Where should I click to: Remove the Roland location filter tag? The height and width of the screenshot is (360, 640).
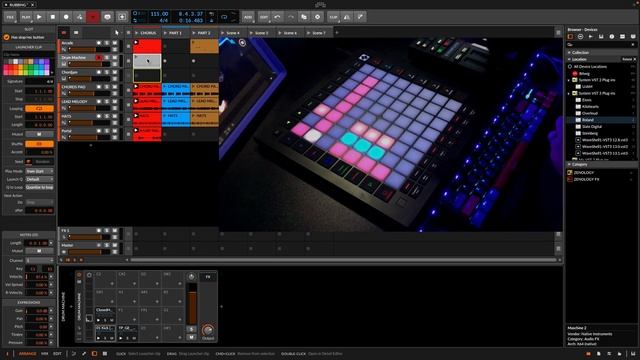coord(635,59)
